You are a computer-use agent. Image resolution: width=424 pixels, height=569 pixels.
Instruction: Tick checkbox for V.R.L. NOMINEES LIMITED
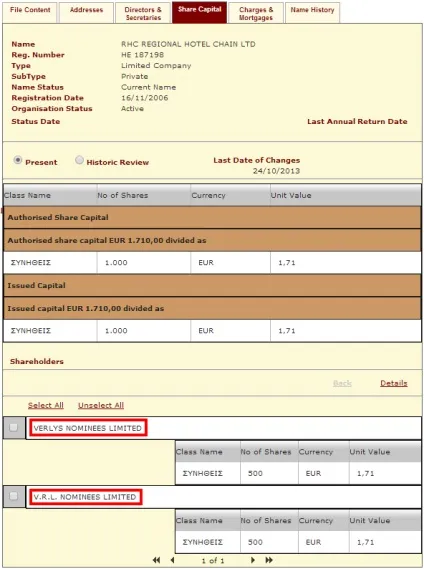(x=13, y=496)
